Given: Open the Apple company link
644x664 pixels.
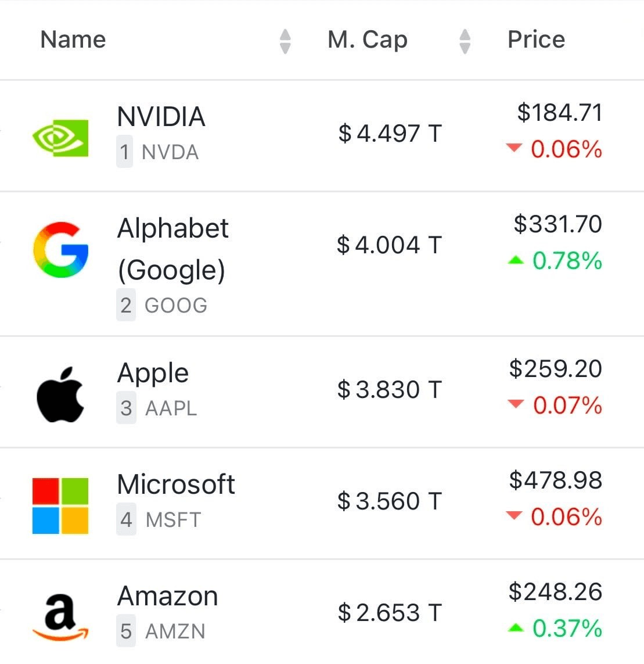Looking at the screenshot, I should 153,373.
